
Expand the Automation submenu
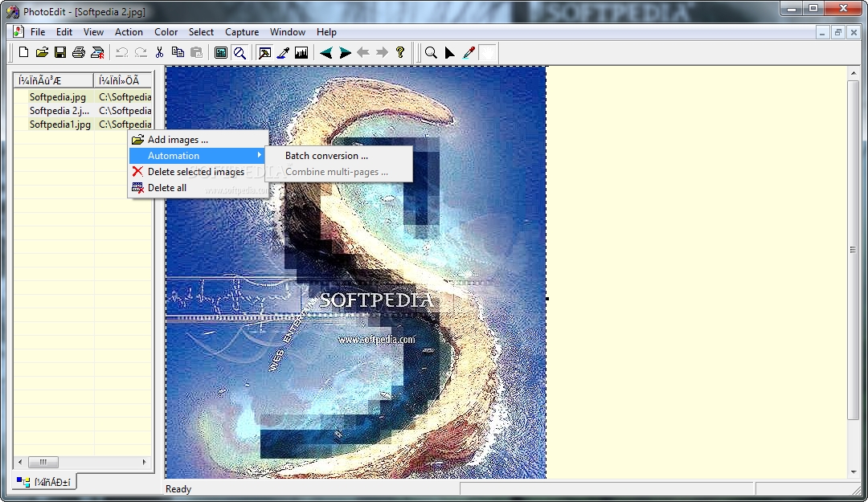tap(199, 156)
